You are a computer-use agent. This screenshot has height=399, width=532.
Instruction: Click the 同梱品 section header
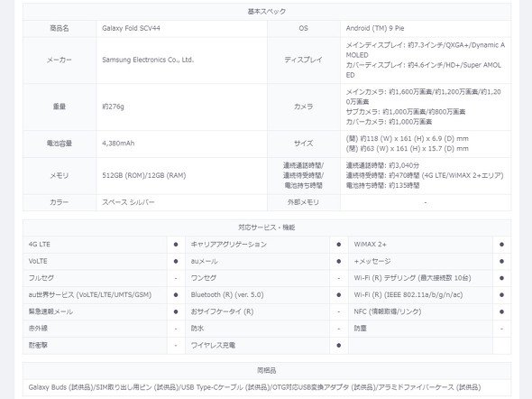267,370
